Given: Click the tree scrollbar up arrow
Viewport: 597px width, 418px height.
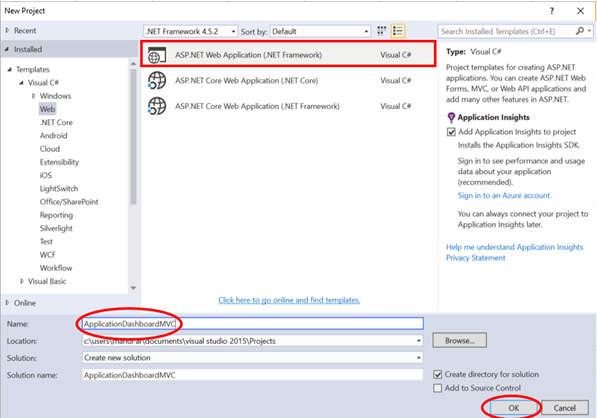Looking at the screenshot, I should coord(133,64).
